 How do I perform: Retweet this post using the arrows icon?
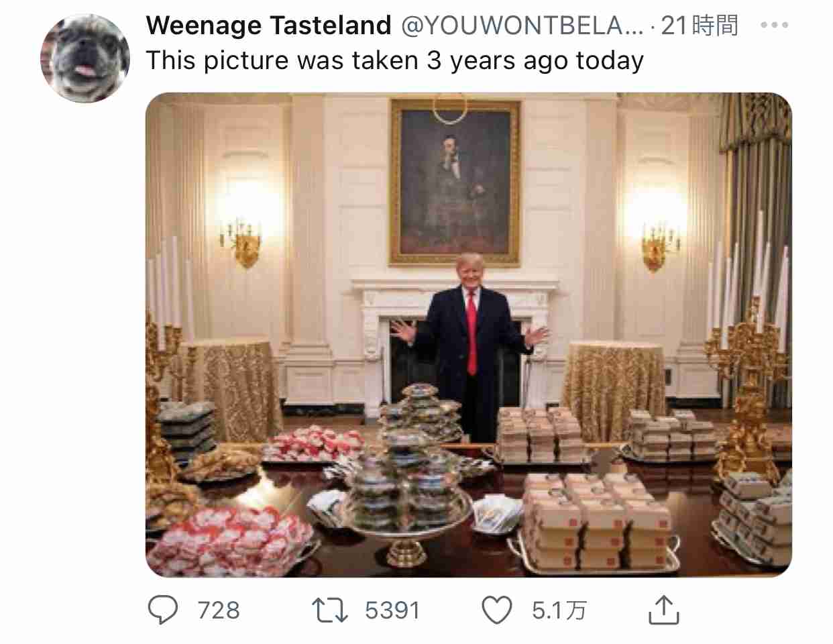(330, 610)
